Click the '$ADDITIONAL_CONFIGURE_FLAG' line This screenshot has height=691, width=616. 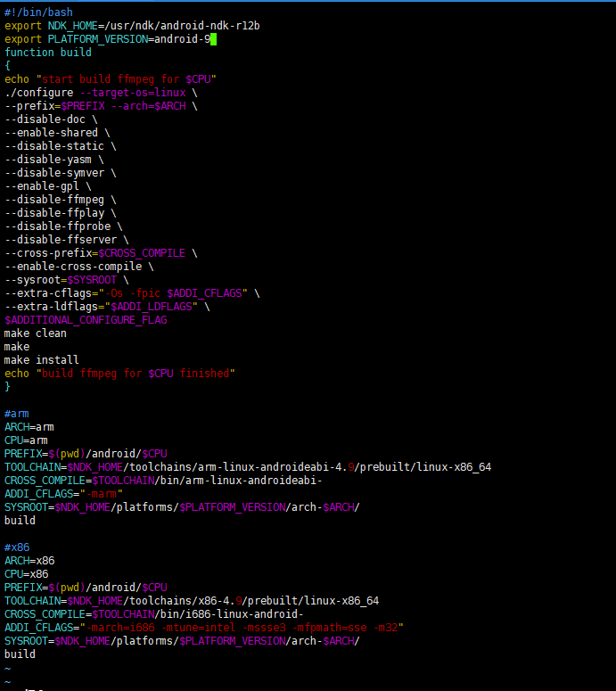(x=86, y=320)
